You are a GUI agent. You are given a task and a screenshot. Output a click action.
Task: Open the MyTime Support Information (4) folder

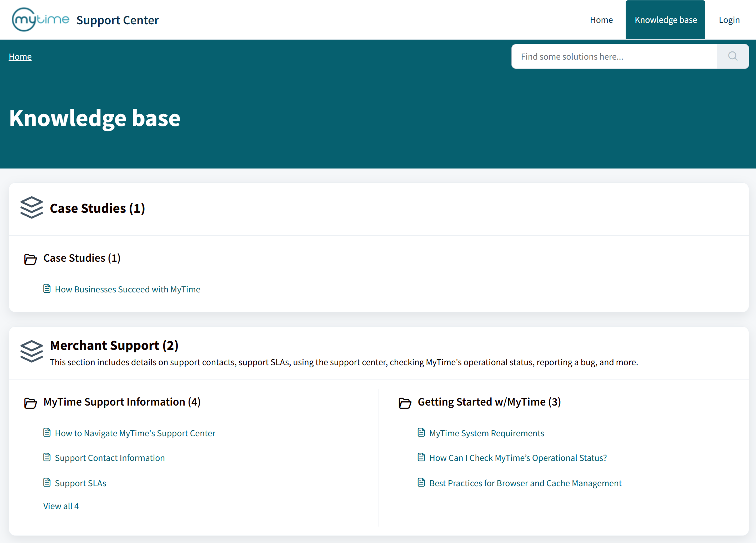coord(122,402)
